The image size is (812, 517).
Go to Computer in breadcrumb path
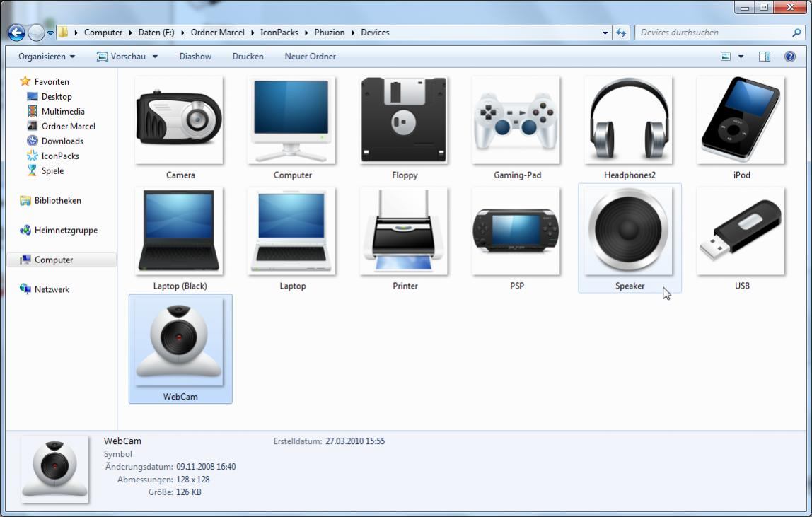pos(103,33)
